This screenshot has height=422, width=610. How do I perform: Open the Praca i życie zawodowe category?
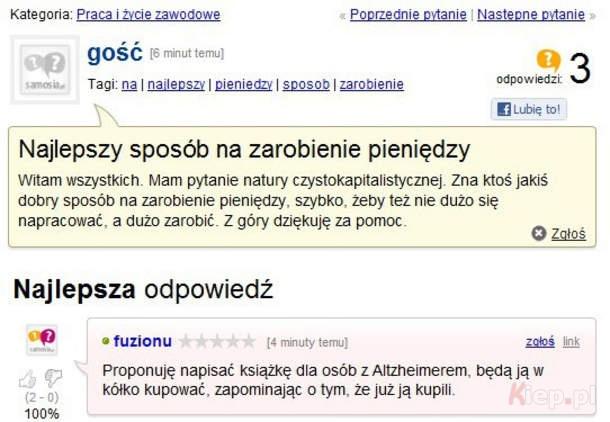point(148,15)
